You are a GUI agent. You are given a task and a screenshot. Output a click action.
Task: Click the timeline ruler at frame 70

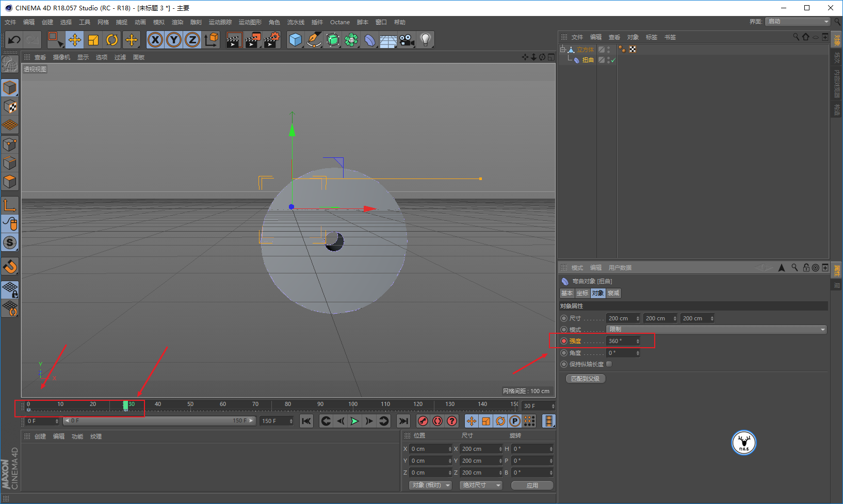click(x=255, y=405)
